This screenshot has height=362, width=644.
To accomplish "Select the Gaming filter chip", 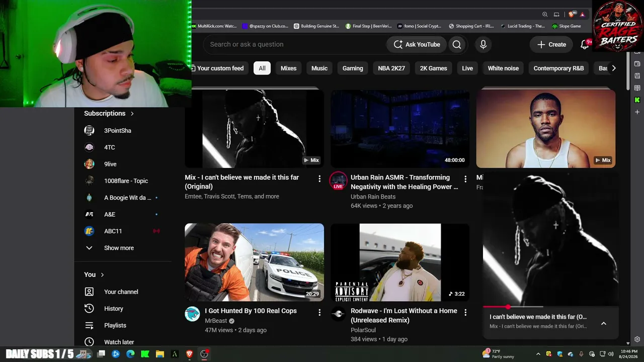I will pyautogui.click(x=353, y=68).
